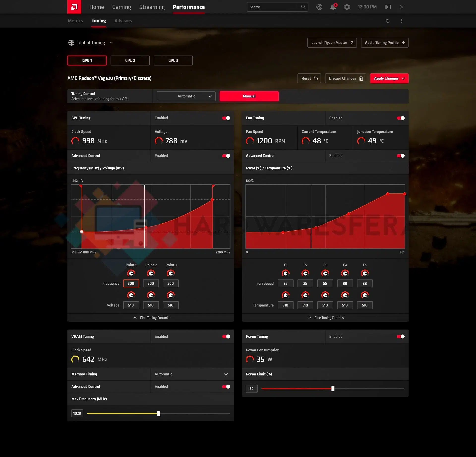
Task: Click the Point 3 Voltage dial knob
Action: click(x=171, y=295)
